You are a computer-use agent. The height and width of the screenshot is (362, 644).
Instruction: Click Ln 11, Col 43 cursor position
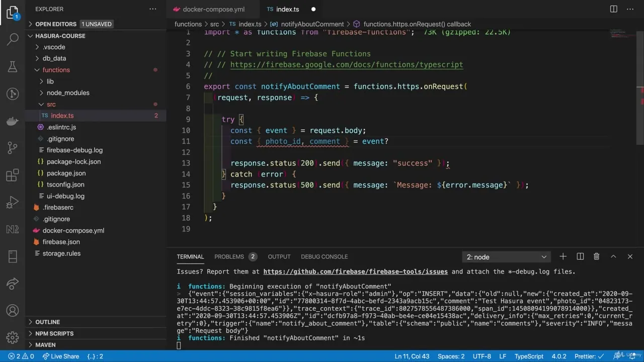[x=412, y=356]
